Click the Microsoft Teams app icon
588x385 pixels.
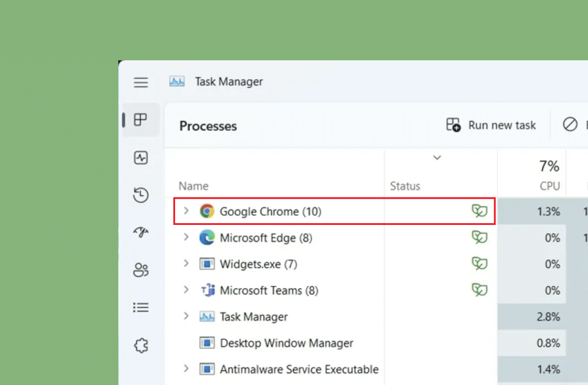click(207, 290)
